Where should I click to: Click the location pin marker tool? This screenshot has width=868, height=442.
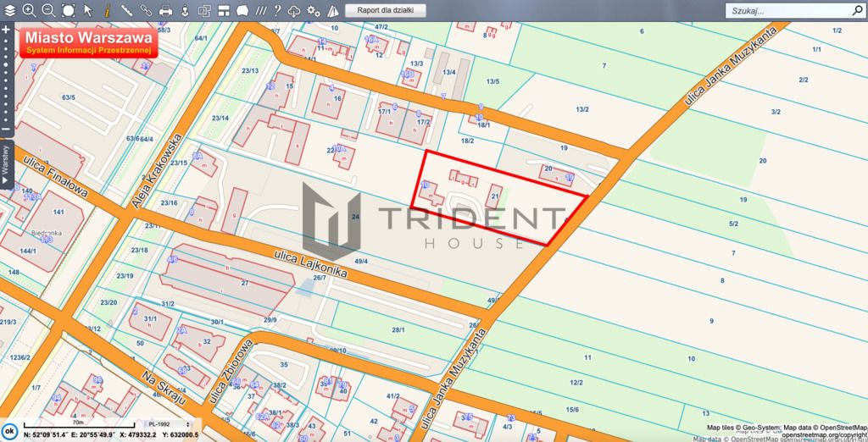(185, 10)
